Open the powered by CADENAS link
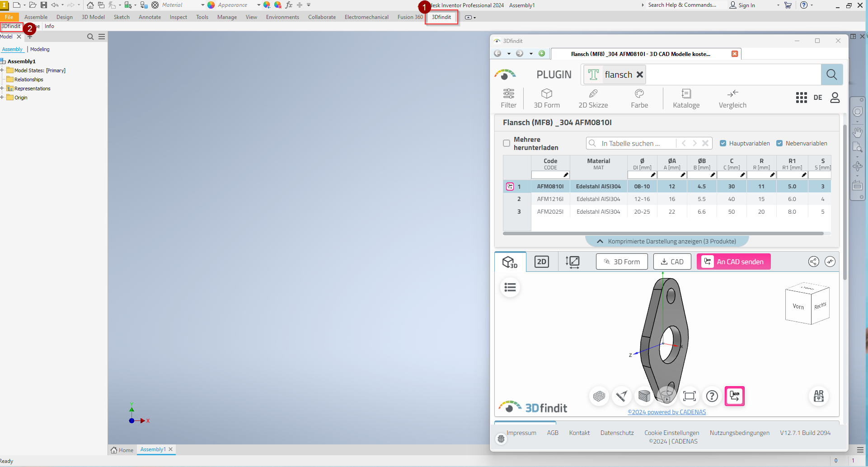Image resolution: width=868 pixels, height=467 pixels. [666, 412]
